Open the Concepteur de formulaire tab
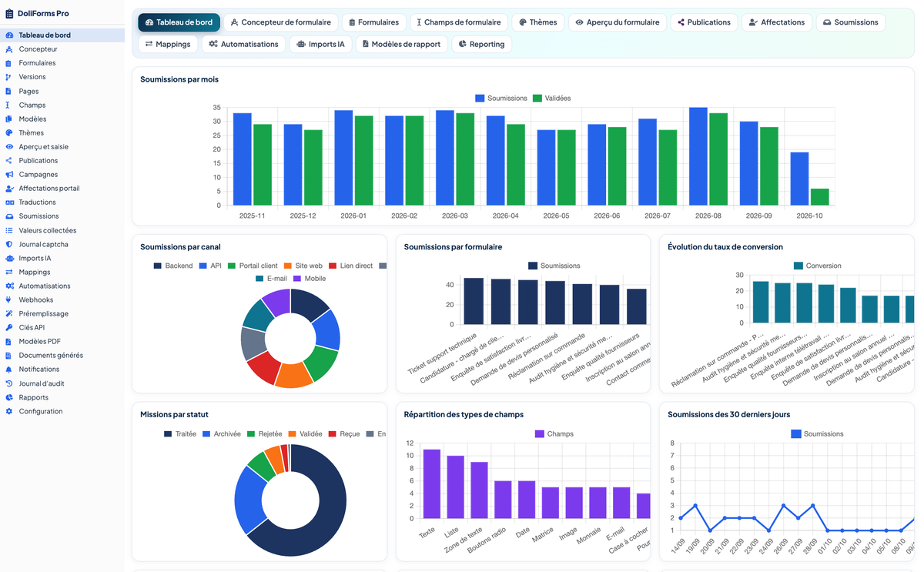 (281, 22)
